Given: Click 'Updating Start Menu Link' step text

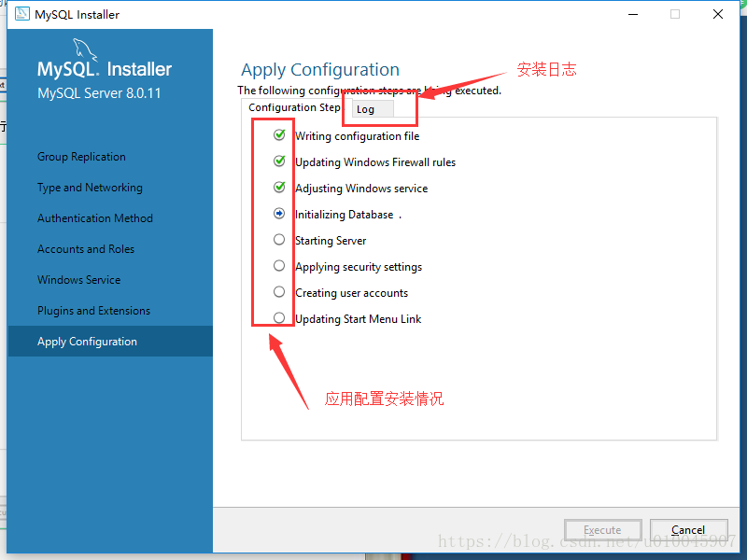Looking at the screenshot, I should coord(359,319).
